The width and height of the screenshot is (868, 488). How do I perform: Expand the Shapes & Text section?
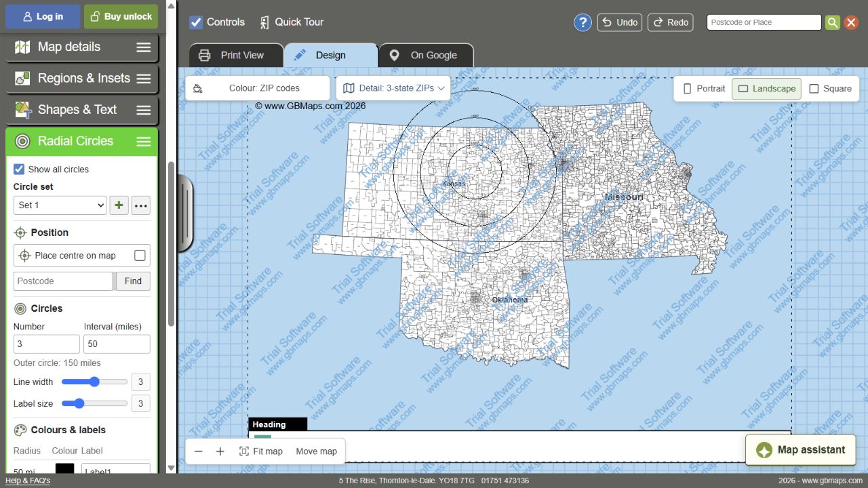pos(82,110)
